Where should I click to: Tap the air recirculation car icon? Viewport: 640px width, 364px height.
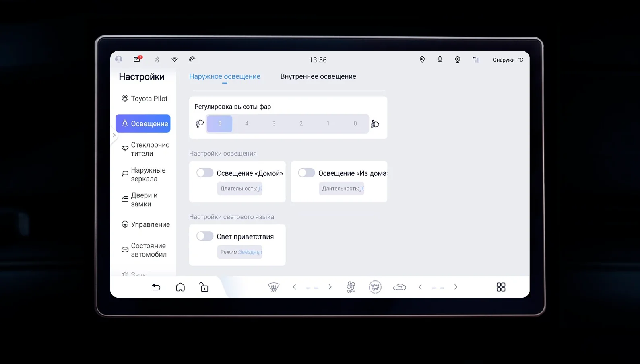coord(400,287)
